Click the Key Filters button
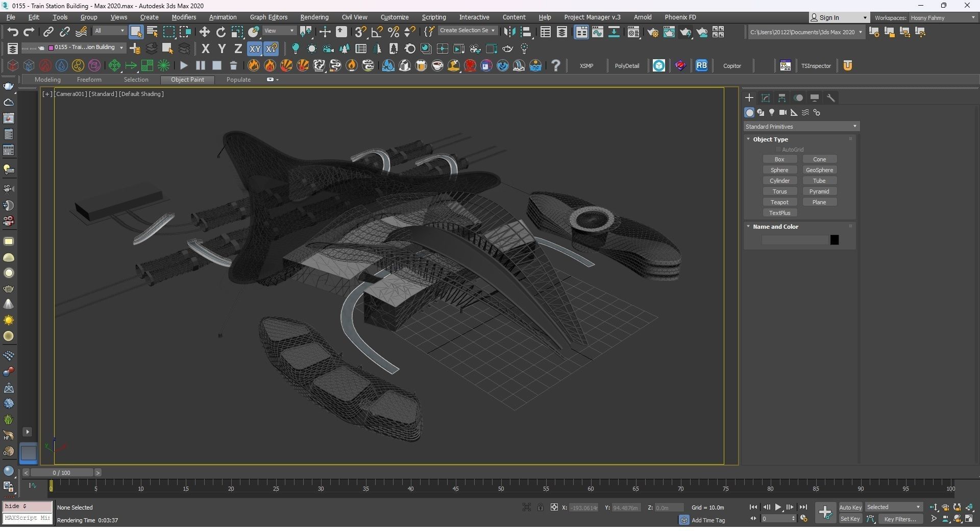Screen dimensions: 980x531 [900, 519]
